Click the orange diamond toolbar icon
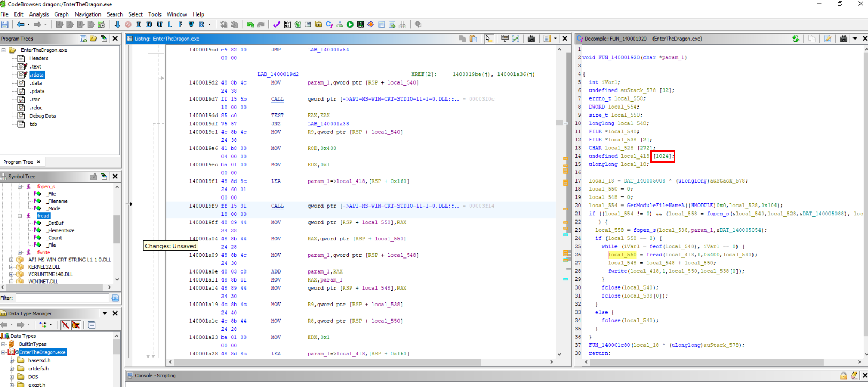Screen dimensions: 868x387 [x=371, y=25]
